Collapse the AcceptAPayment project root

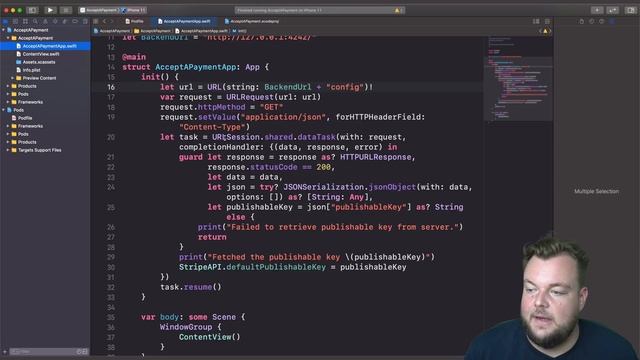click(x=4, y=30)
